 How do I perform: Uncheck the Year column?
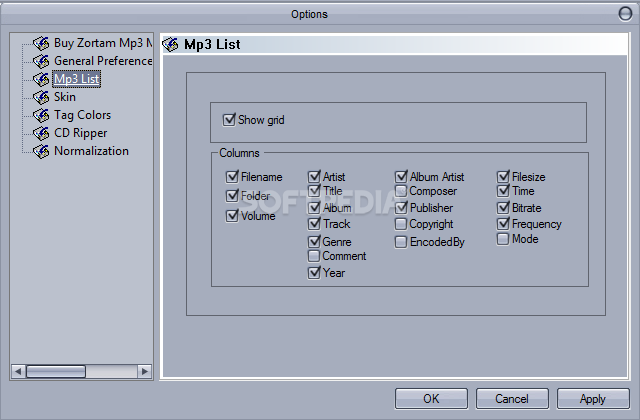(x=314, y=273)
